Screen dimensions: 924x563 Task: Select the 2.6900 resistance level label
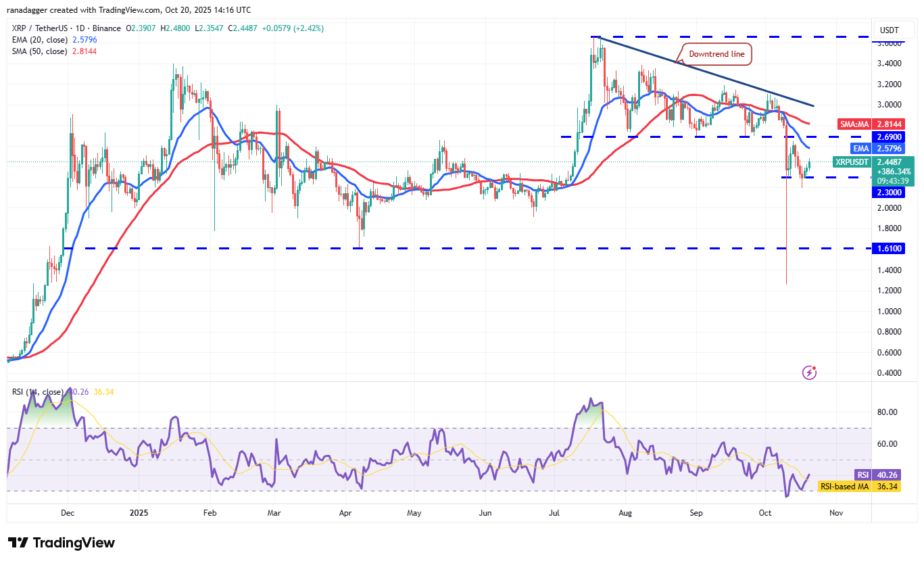coord(889,137)
